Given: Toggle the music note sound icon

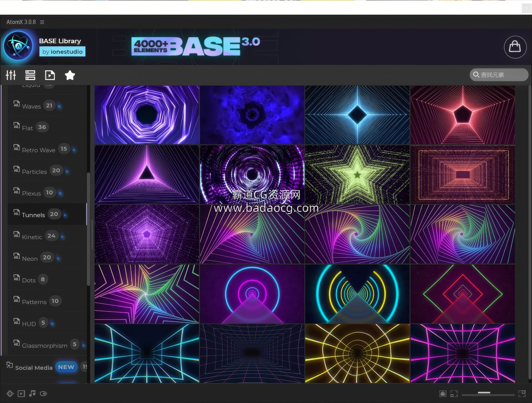Looking at the screenshot, I should tap(32, 393).
